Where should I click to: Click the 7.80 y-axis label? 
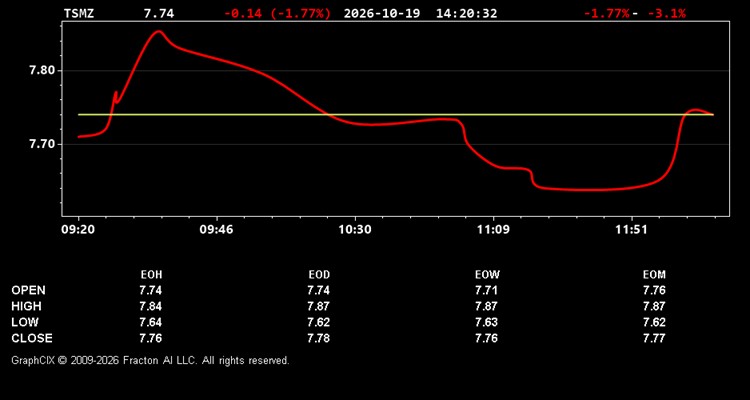43,71
